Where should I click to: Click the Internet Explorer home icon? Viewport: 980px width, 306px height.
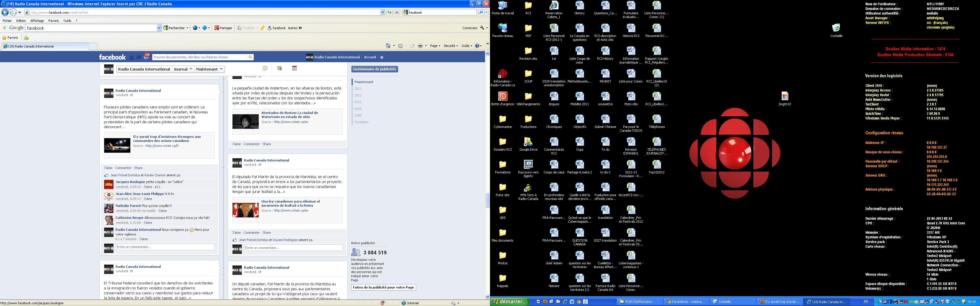point(388,46)
